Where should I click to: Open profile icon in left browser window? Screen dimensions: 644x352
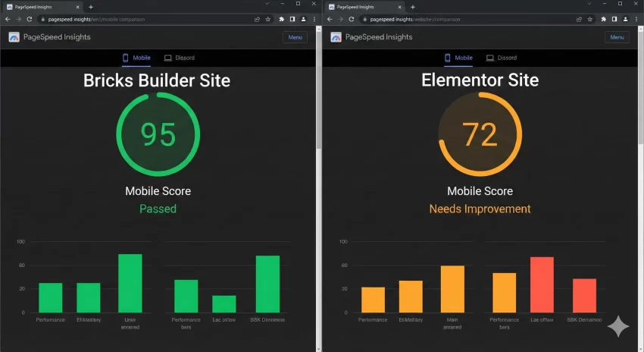coord(304,19)
